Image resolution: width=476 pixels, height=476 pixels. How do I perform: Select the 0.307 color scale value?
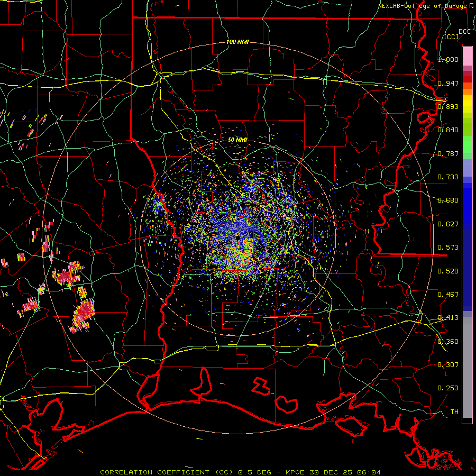[448, 365]
